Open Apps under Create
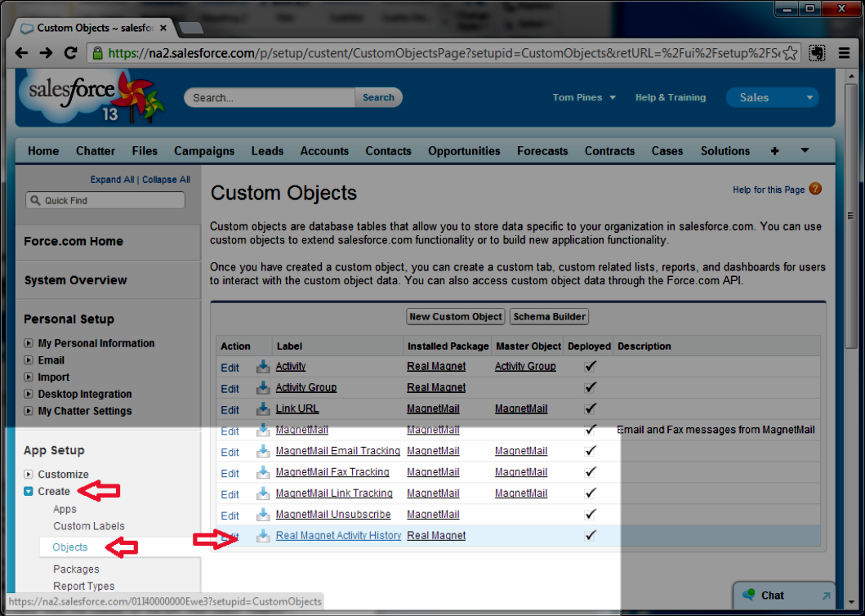Viewport: 865px width, 616px height. [65, 509]
